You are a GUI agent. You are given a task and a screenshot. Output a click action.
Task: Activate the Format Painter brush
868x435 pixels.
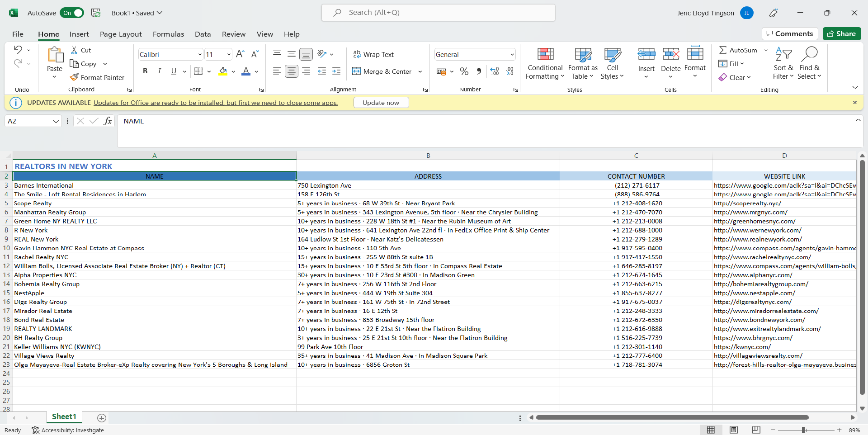coord(75,77)
